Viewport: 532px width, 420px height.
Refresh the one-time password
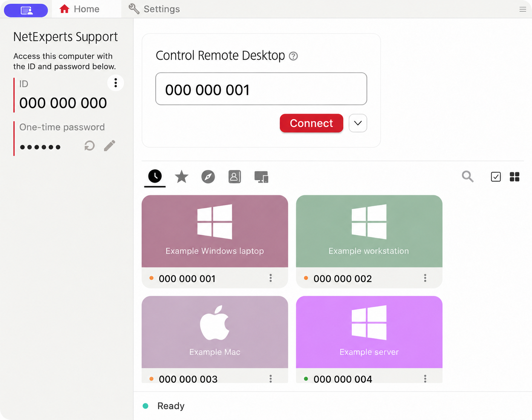click(x=89, y=146)
